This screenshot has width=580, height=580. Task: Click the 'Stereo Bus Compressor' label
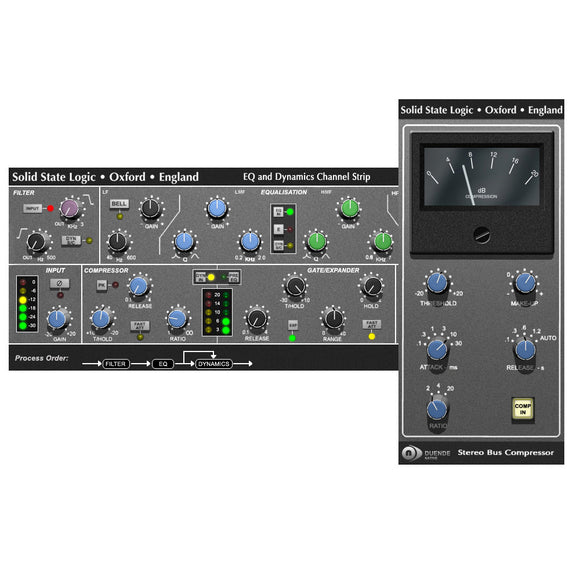click(506, 452)
